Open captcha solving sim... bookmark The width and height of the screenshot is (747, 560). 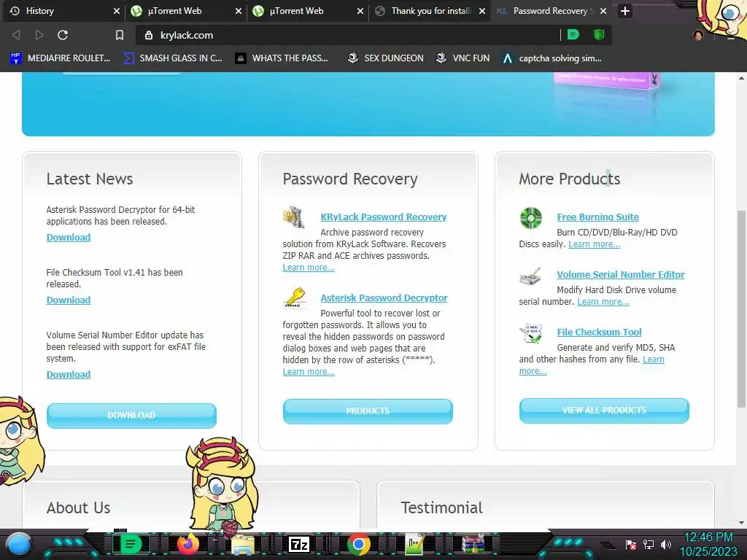[x=552, y=58]
